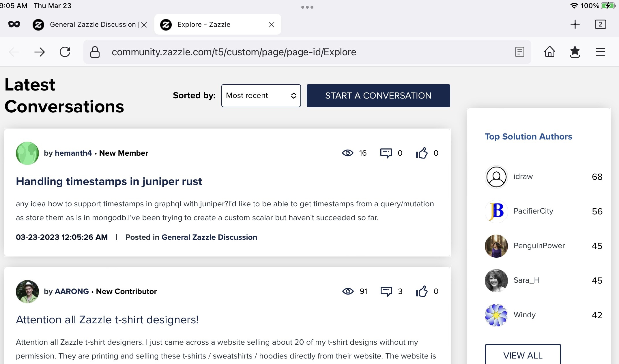The width and height of the screenshot is (619, 364).
Task: Click idraw's solution count 68
Action: click(x=597, y=177)
